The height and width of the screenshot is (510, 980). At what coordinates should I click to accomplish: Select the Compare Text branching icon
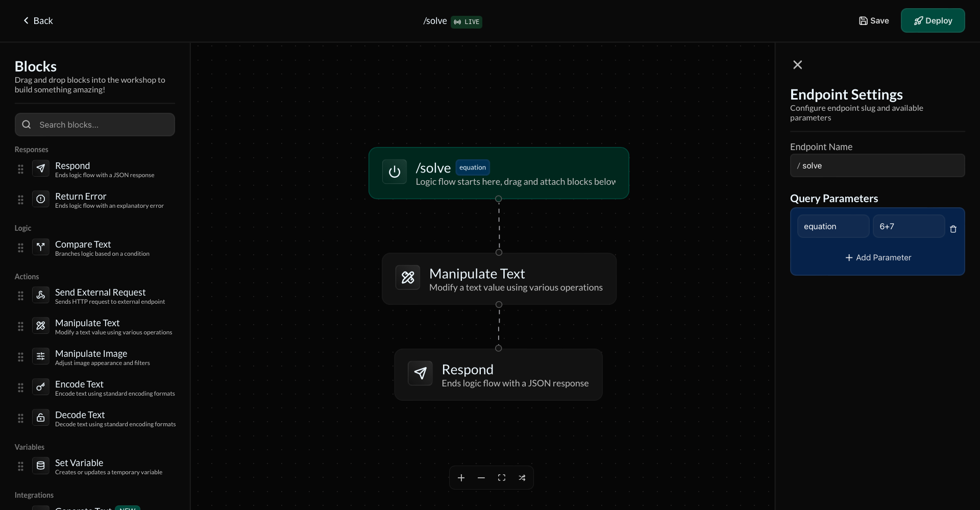coord(40,247)
